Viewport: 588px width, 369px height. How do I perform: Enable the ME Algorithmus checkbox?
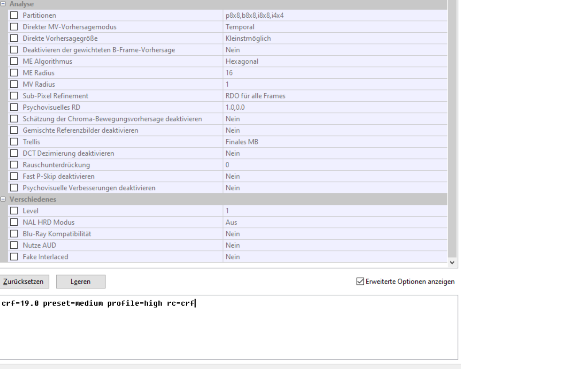(14, 61)
